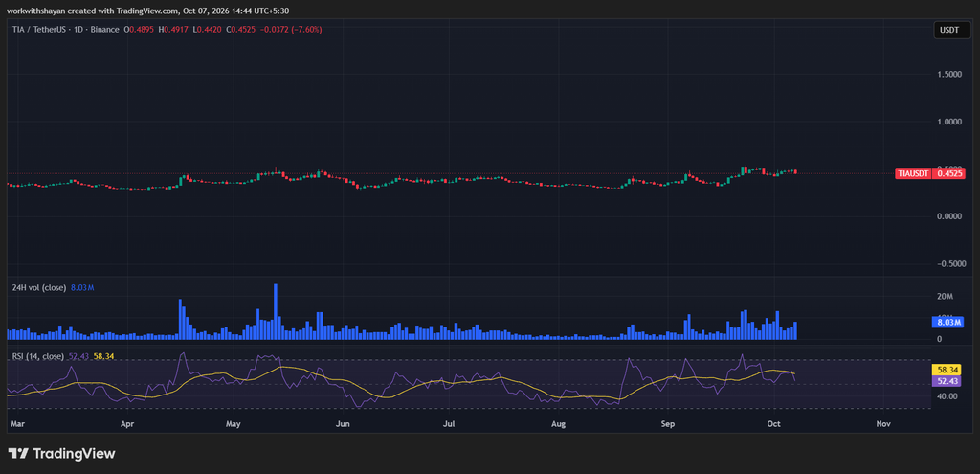Click the Sep label on the time axis
980x474 pixels.
(x=667, y=424)
